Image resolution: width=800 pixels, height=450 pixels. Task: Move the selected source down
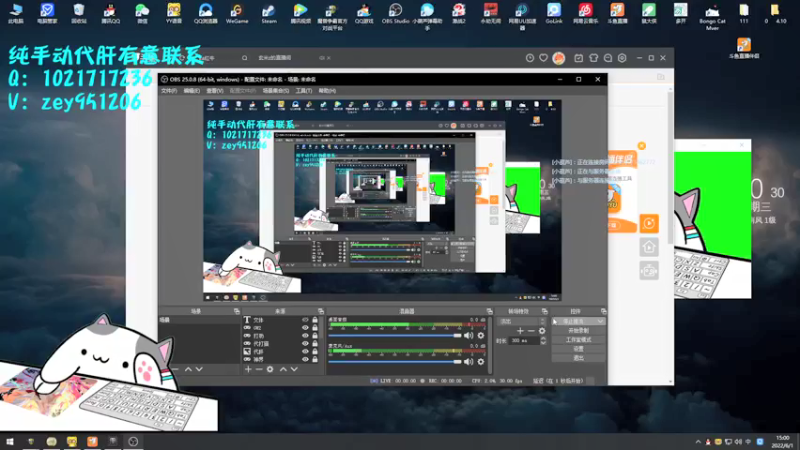pyautogui.click(x=294, y=369)
